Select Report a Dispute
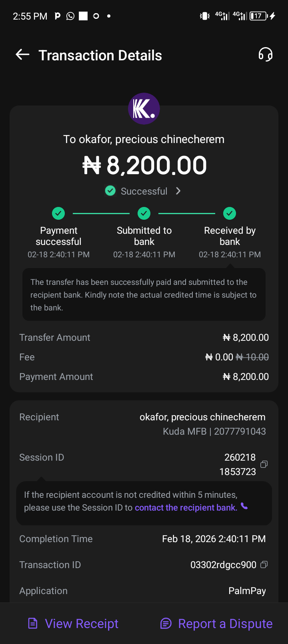288x644 pixels. point(225,624)
